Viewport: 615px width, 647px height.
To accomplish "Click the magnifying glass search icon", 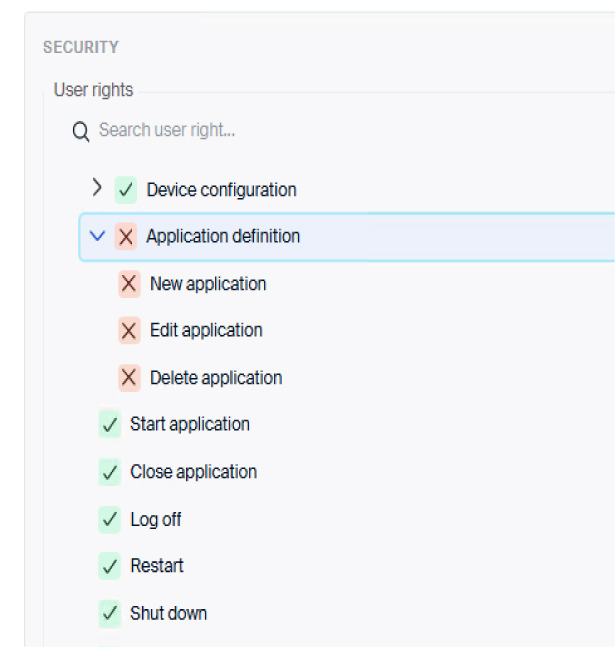I will [81, 132].
